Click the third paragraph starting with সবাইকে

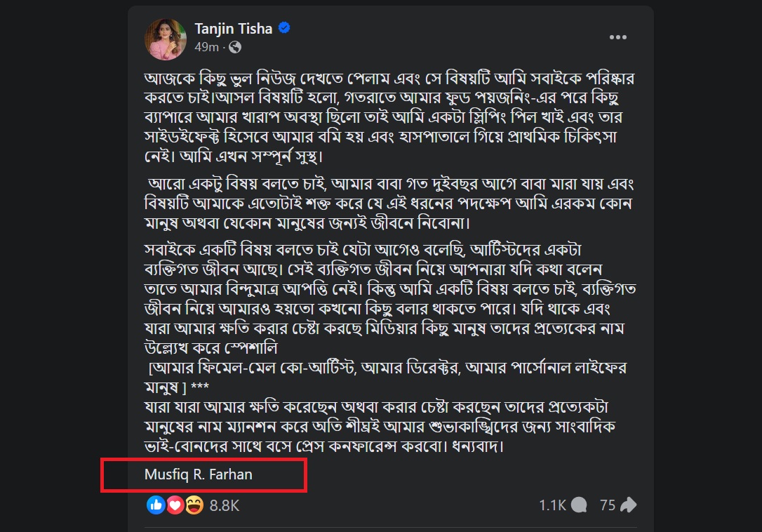click(389, 289)
